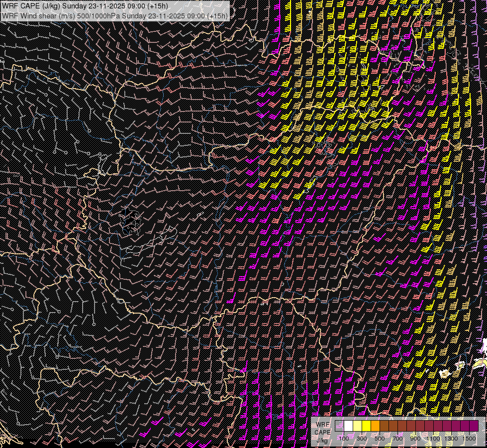The height and width of the screenshot is (448, 487).
Task: Click the J/kg unit text in the legend
Action: pyautogui.click(x=323, y=440)
